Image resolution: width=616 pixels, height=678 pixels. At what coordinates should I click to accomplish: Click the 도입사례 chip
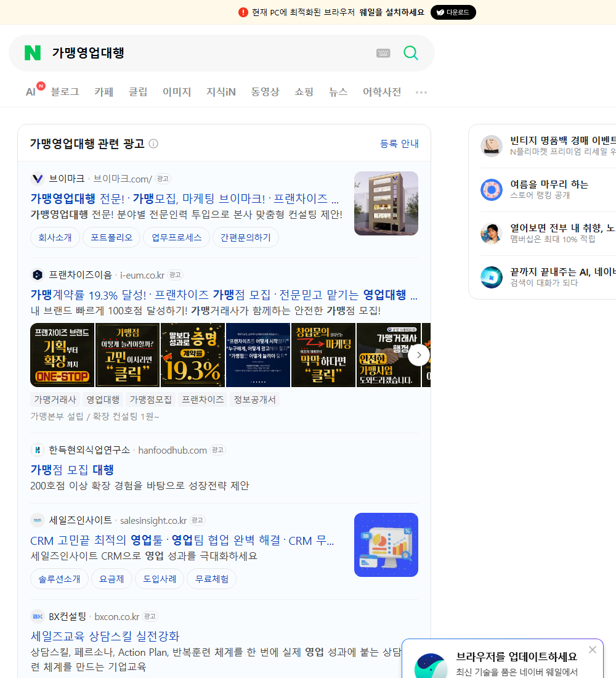(x=160, y=579)
